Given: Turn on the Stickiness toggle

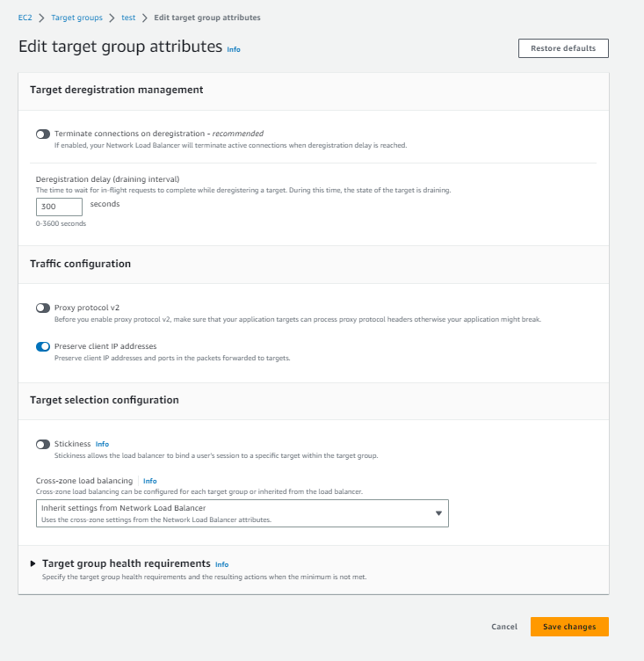Looking at the screenshot, I should coord(43,445).
